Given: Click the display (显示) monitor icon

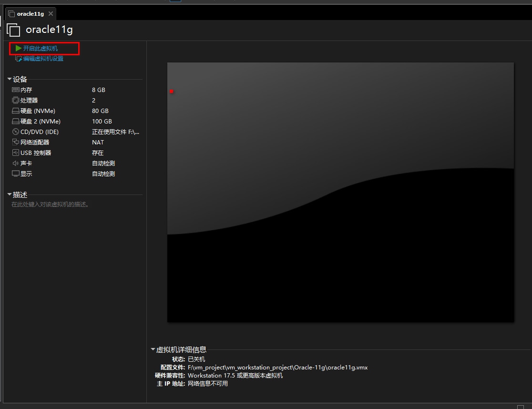Looking at the screenshot, I should [x=16, y=174].
